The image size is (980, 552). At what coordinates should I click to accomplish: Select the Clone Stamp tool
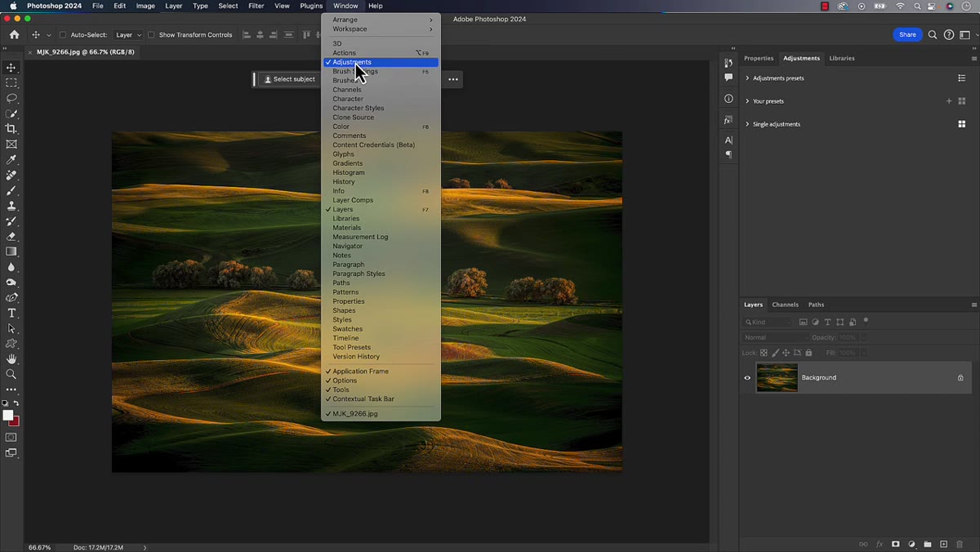tap(11, 206)
